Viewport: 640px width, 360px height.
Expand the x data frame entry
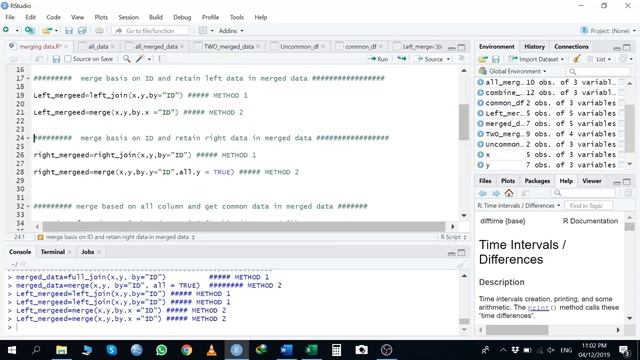(480, 155)
